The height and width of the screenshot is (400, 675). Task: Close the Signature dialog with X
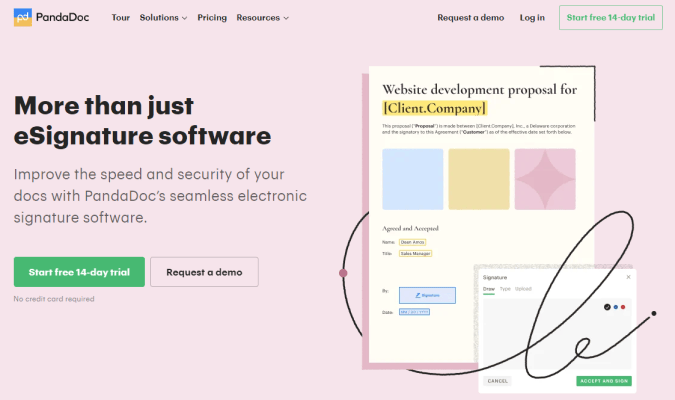tap(628, 277)
